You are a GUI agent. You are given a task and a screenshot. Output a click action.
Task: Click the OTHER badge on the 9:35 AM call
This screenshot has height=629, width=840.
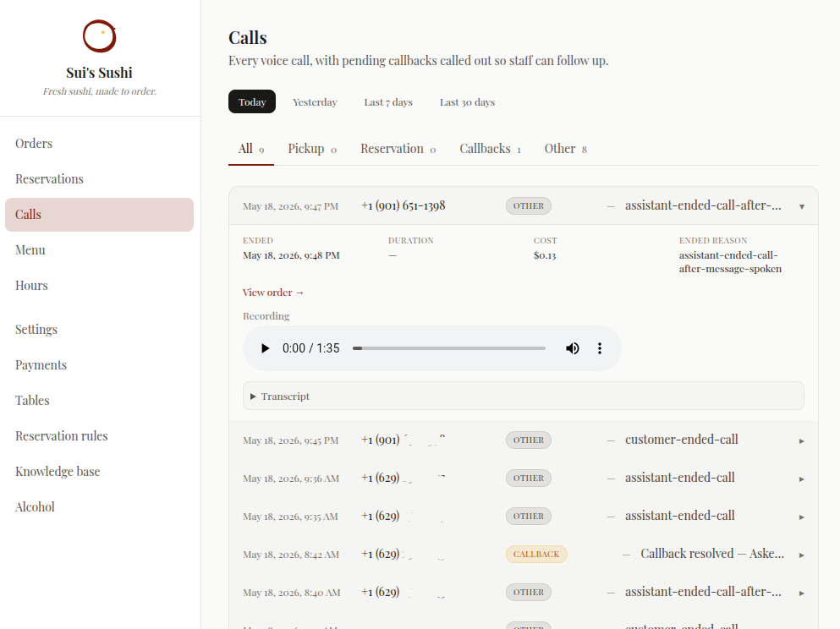coord(528,516)
